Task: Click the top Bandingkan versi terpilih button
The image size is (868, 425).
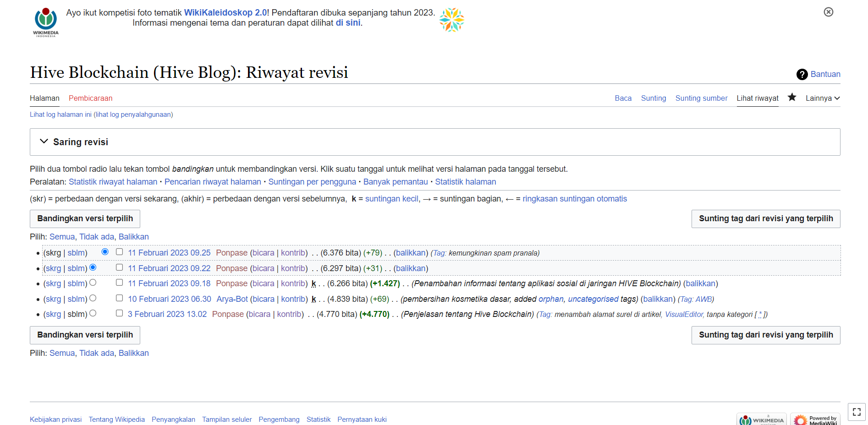Action: pos(85,219)
